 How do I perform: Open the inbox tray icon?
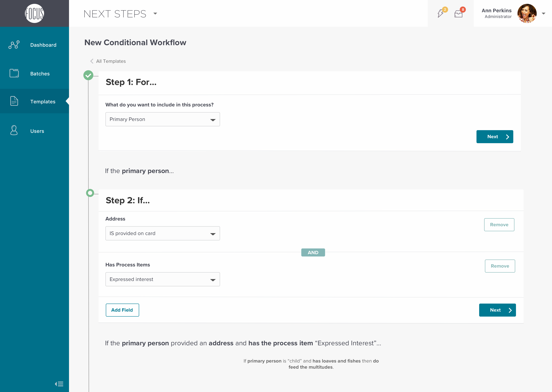pyautogui.click(x=458, y=14)
